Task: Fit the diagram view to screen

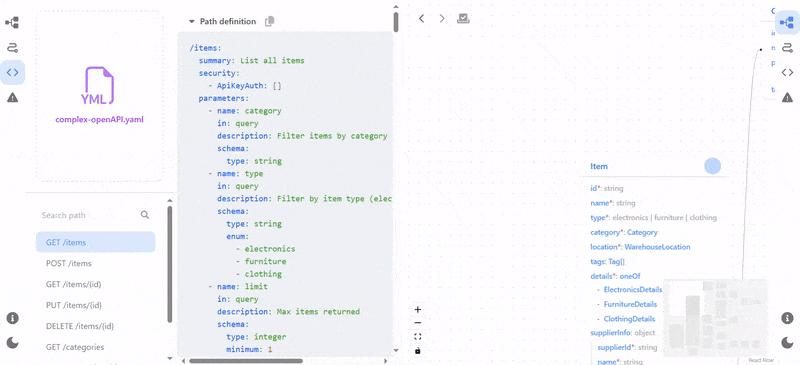Action: click(418, 336)
